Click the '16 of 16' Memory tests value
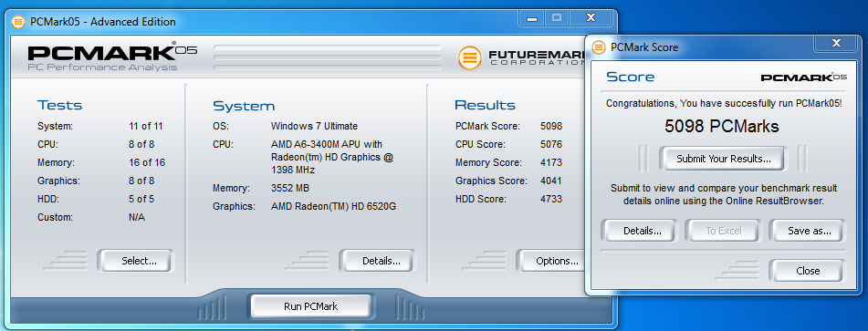 (x=147, y=162)
